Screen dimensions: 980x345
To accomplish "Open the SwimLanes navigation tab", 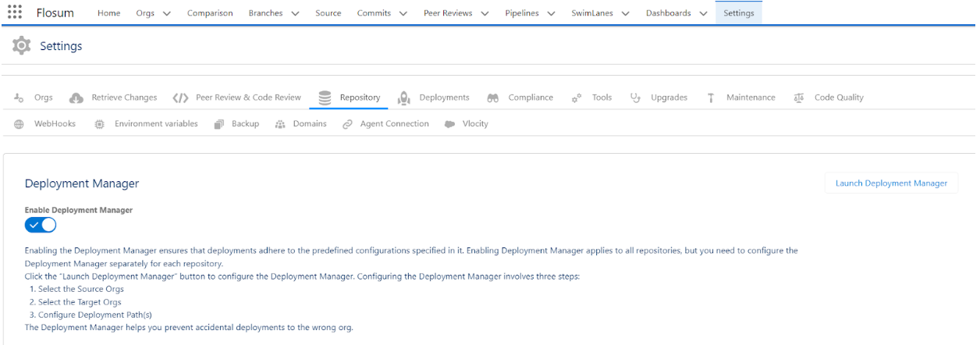I will point(592,12).
